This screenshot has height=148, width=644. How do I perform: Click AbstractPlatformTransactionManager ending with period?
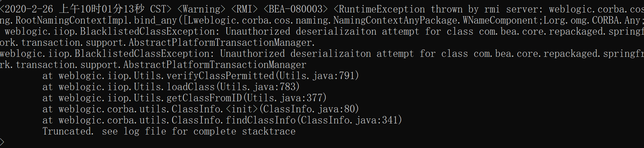click(222, 42)
